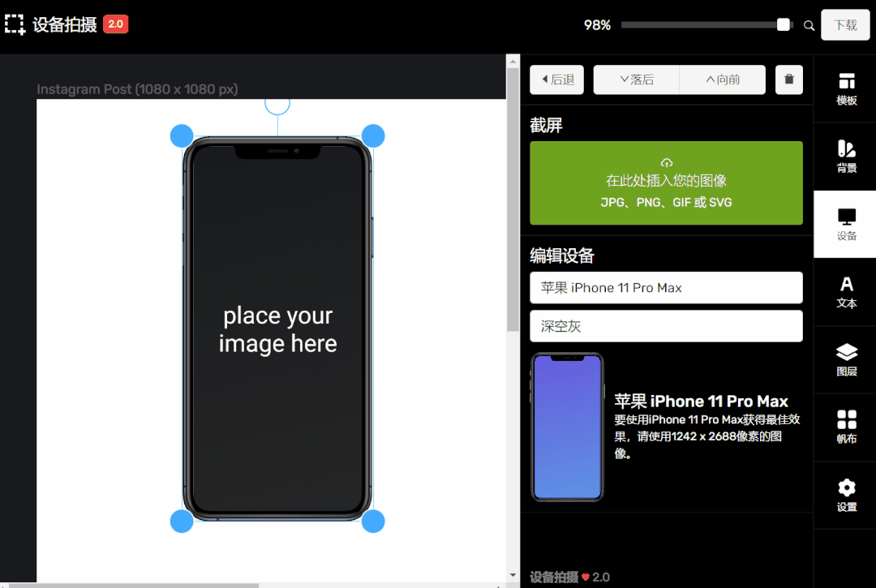Open the 图层 layers panel

coord(846,360)
